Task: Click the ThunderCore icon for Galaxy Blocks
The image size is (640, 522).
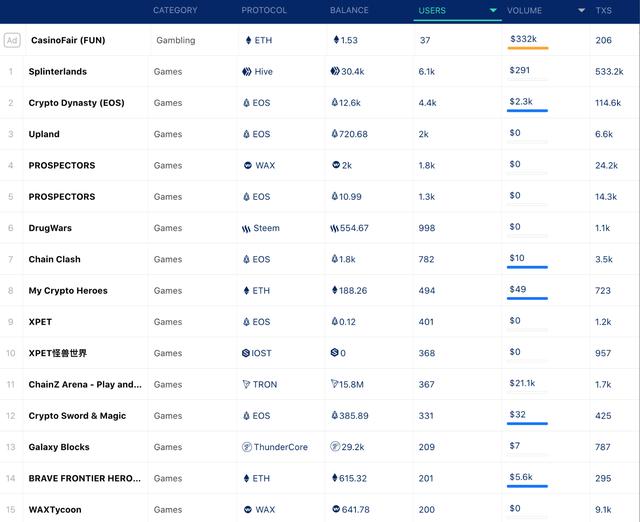Action: point(247,447)
